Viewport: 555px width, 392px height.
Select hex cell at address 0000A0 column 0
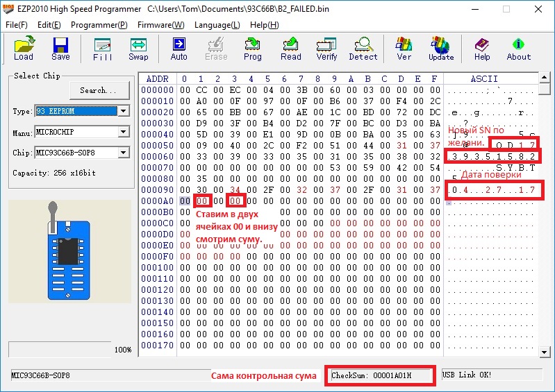tap(184, 201)
